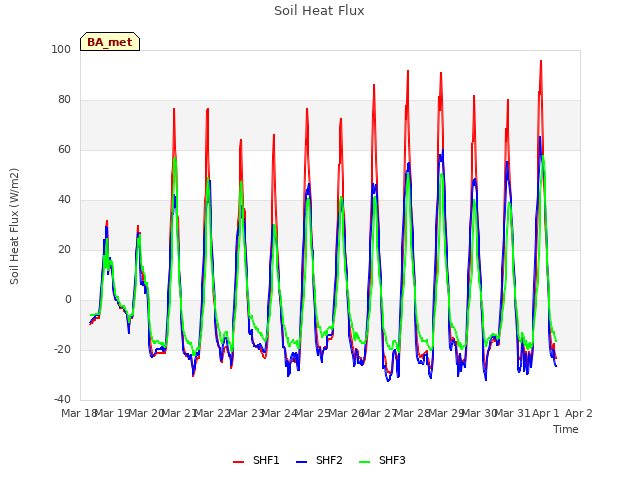
Task: Click the blue SHF2 legend line marker
Action: click(301, 462)
